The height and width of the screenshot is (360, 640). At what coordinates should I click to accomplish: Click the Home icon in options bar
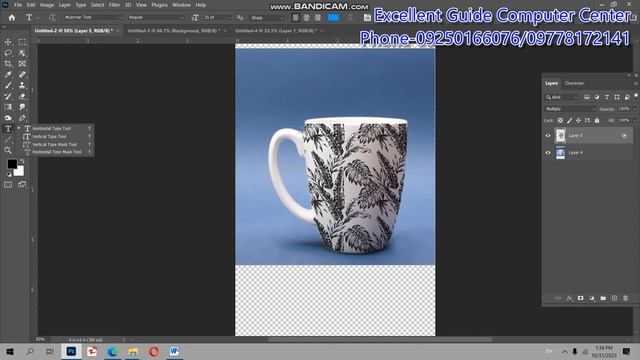[12, 18]
